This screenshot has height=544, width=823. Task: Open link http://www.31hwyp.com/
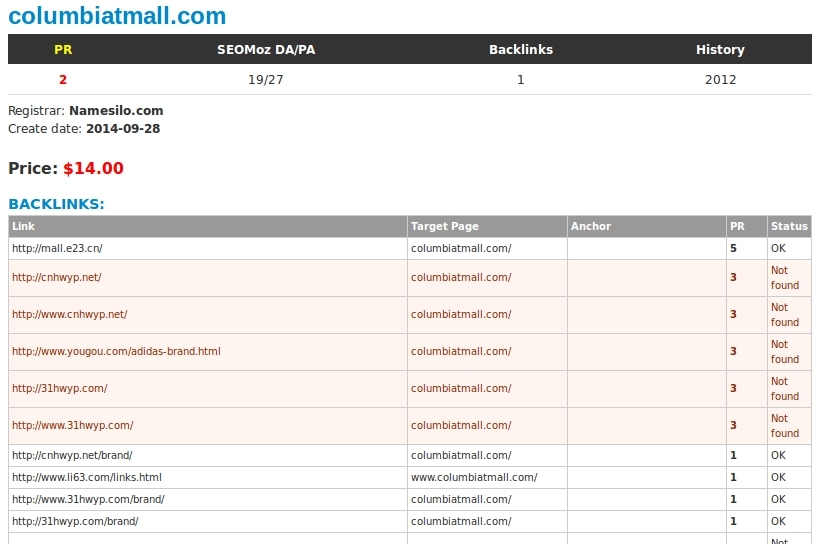click(73, 425)
